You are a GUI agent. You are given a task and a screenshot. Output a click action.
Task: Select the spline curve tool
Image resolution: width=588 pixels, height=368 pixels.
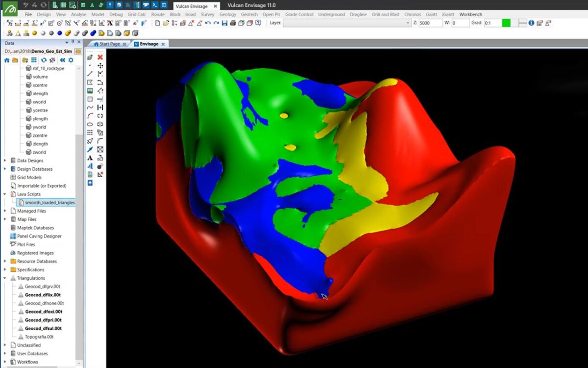pyautogui.click(x=90, y=107)
